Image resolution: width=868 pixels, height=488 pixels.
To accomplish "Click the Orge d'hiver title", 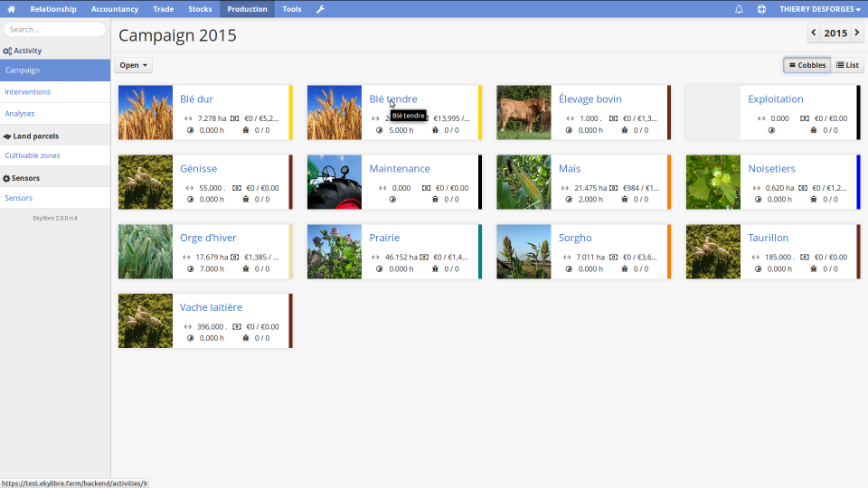I will click(208, 238).
